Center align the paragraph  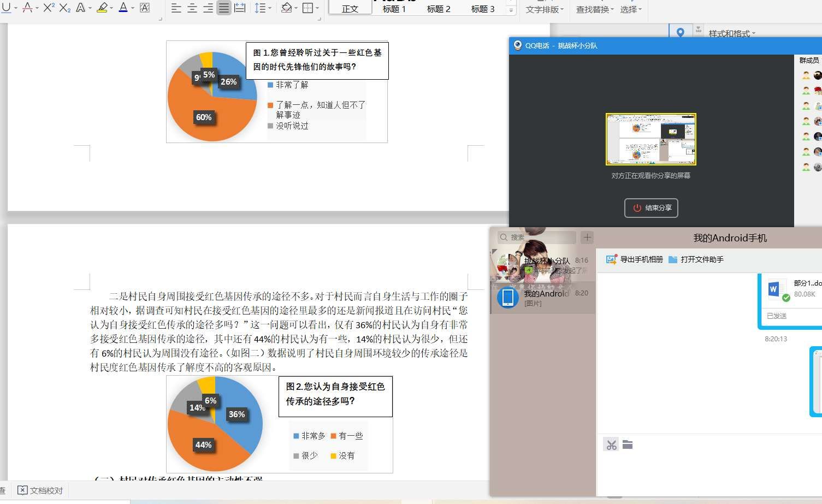[x=192, y=8]
